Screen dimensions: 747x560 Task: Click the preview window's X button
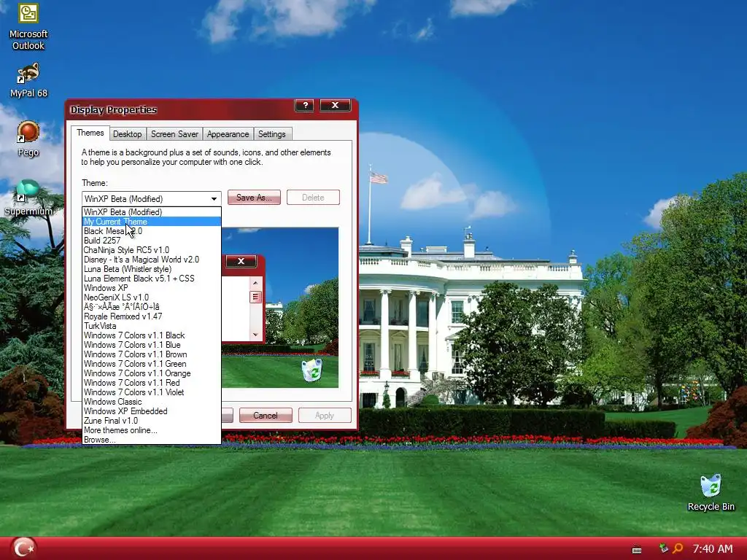tap(241, 261)
